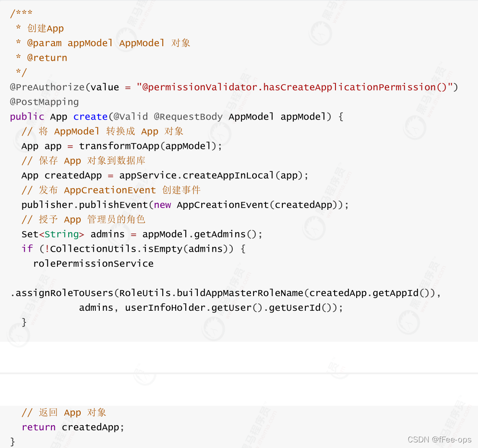Select the '@PostMapping' annotation line
This screenshot has height=448, width=478.
pos(44,102)
